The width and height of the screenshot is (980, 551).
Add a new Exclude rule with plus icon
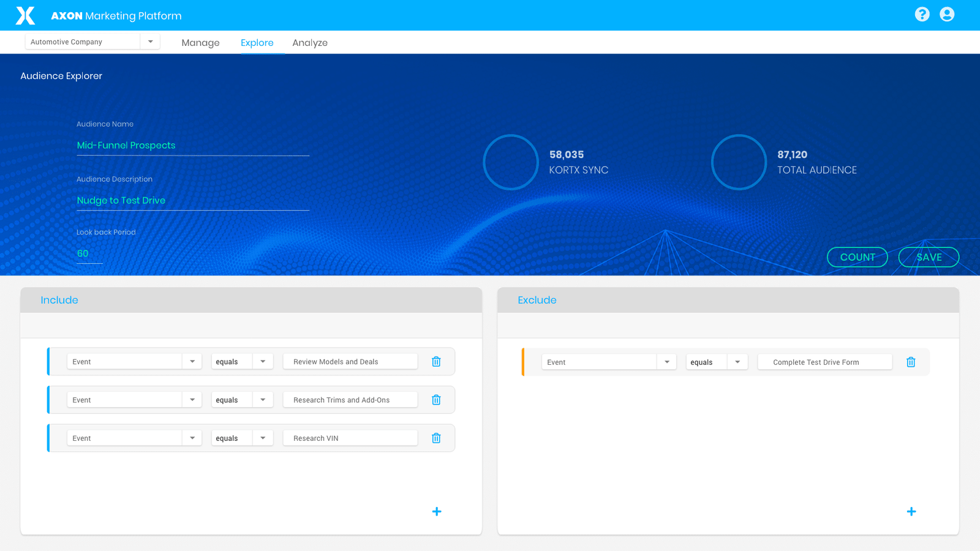point(911,511)
